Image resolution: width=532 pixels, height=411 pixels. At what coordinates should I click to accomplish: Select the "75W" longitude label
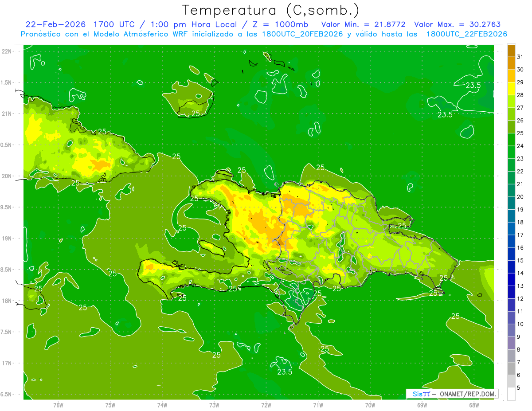pyautogui.click(x=110, y=405)
